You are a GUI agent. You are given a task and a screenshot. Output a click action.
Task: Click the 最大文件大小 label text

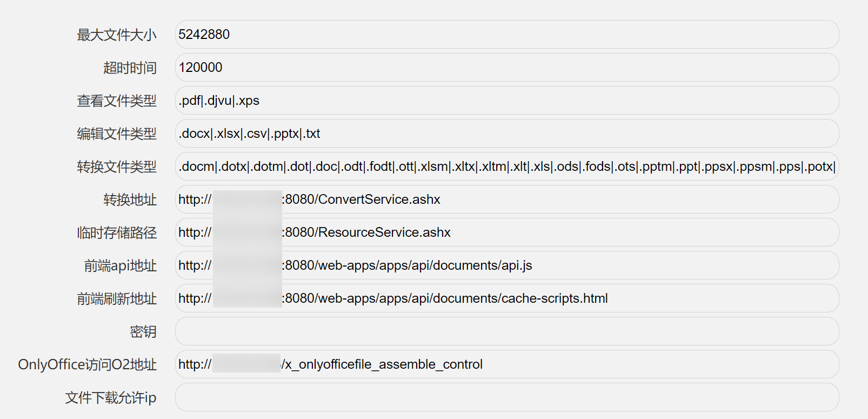point(117,35)
